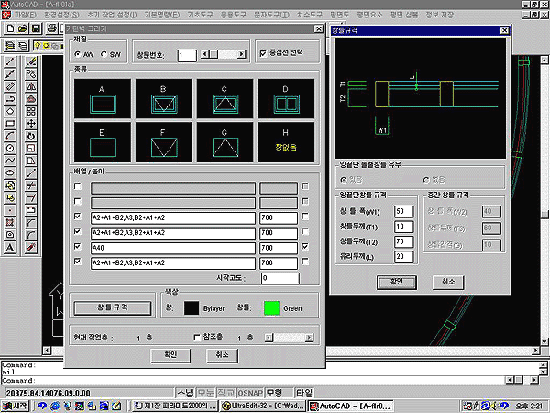The image size is (550, 413).
Task: Select the Multiline Text (A) tool
Action: pos(10,247)
